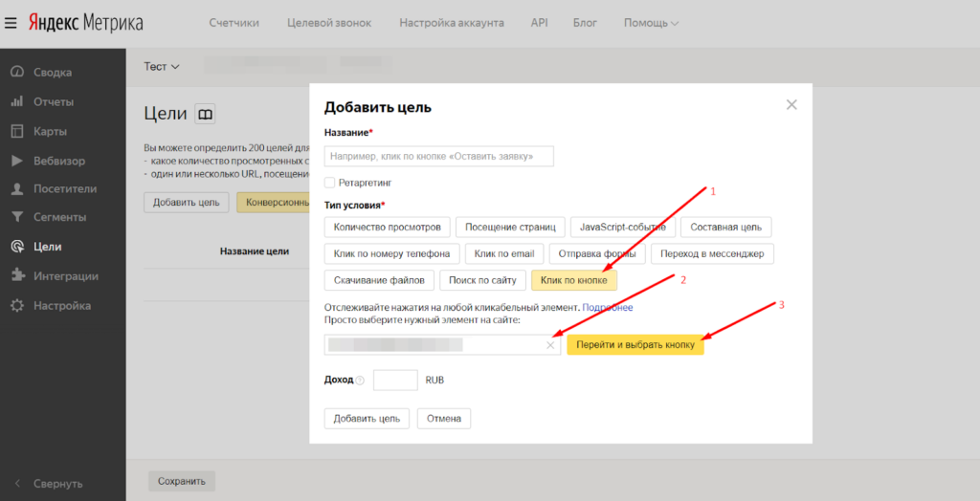Screen dimensions: 980x501
Task: Select the JavaScript-событие condition type
Action: (624, 228)
